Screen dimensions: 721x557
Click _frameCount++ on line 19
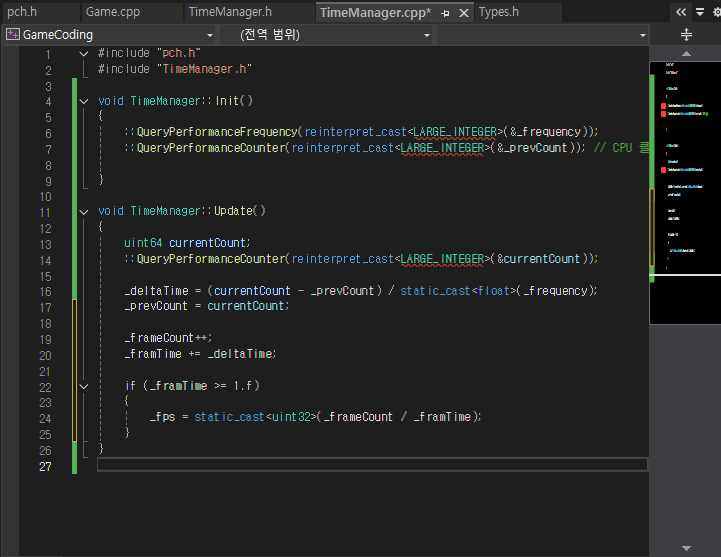coord(168,338)
